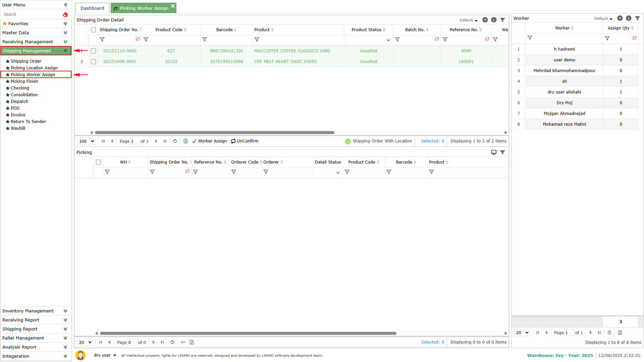Tick the checkbox for order SO251008-0001
Image resolution: width=644 pixels, height=362 pixels.
point(94,62)
